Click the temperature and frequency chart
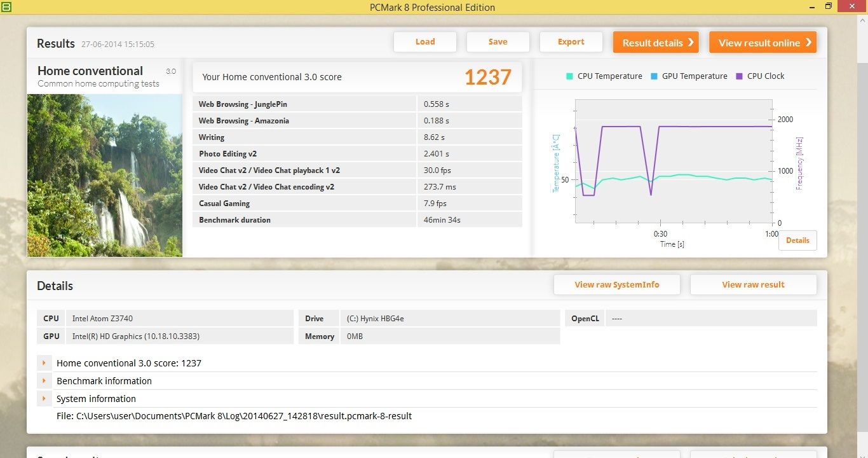This screenshot has height=458, width=868. [x=674, y=161]
